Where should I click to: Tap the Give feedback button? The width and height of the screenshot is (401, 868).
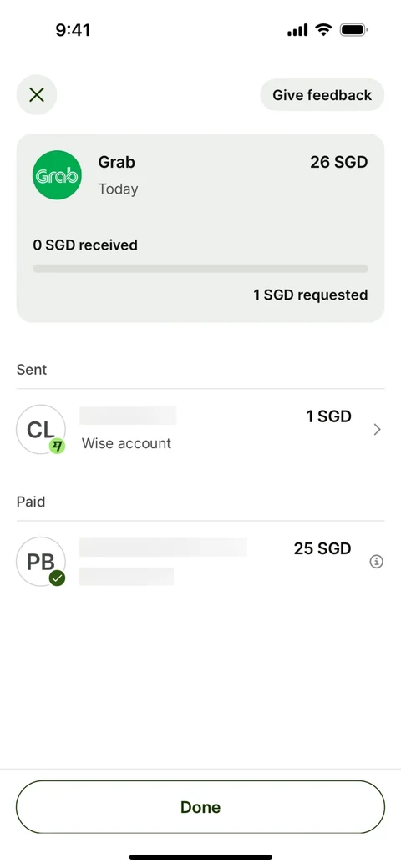click(x=322, y=95)
